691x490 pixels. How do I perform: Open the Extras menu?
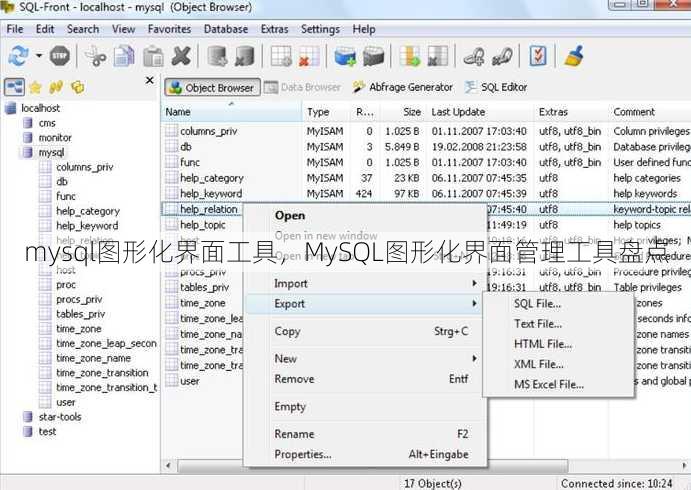(274, 29)
